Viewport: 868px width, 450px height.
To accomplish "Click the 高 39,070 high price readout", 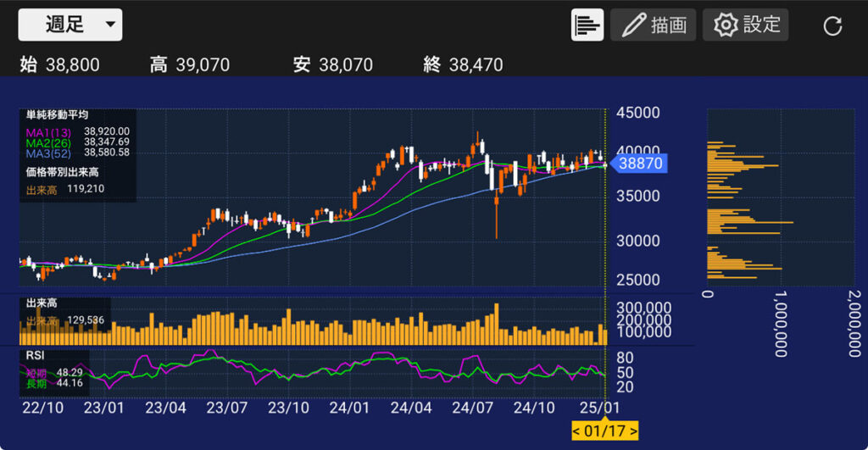I will coord(190,64).
